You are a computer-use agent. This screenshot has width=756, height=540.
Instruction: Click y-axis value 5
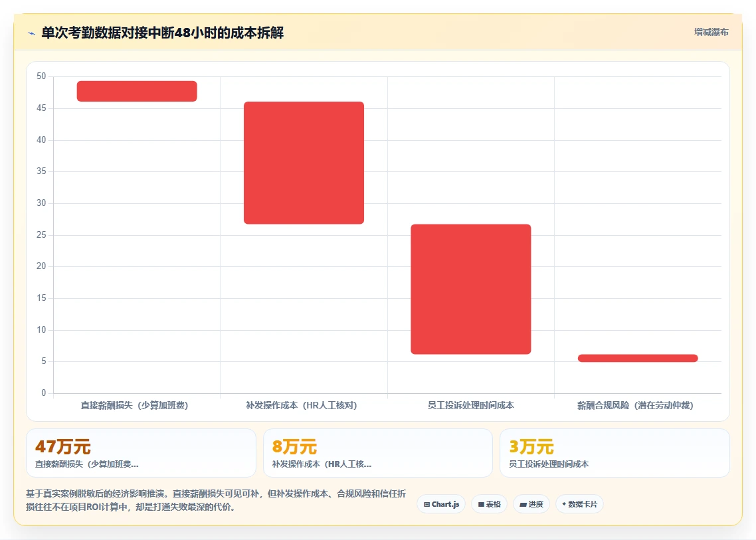[x=44, y=361]
